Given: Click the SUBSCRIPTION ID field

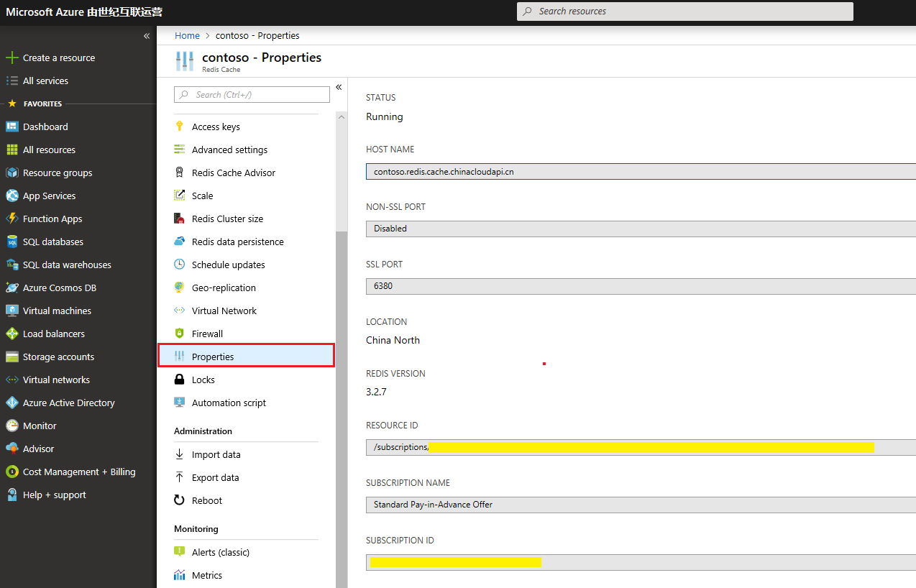Looking at the screenshot, I should coord(641,562).
